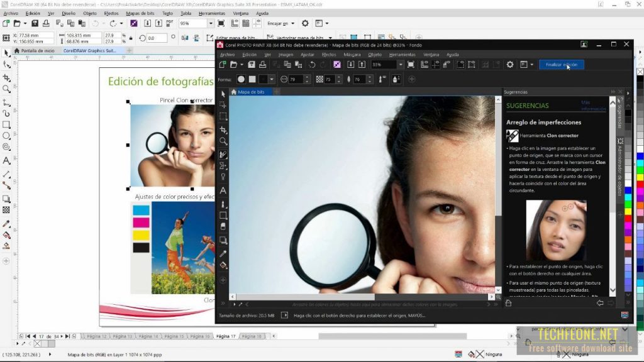Click rotation angle input field 0.0
The width and height of the screenshot is (644, 362).
pyautogui.click(x=157, y=38)
